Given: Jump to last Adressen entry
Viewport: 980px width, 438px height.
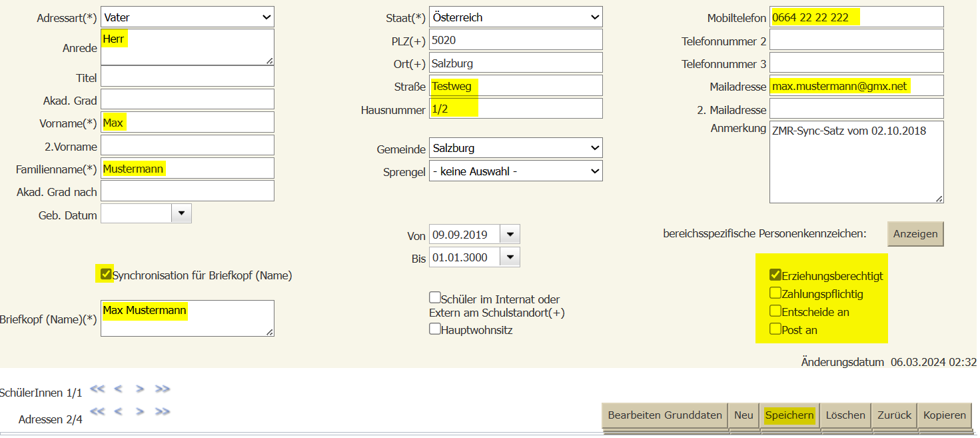Looking at the screenshot, I should click(162, 411).
